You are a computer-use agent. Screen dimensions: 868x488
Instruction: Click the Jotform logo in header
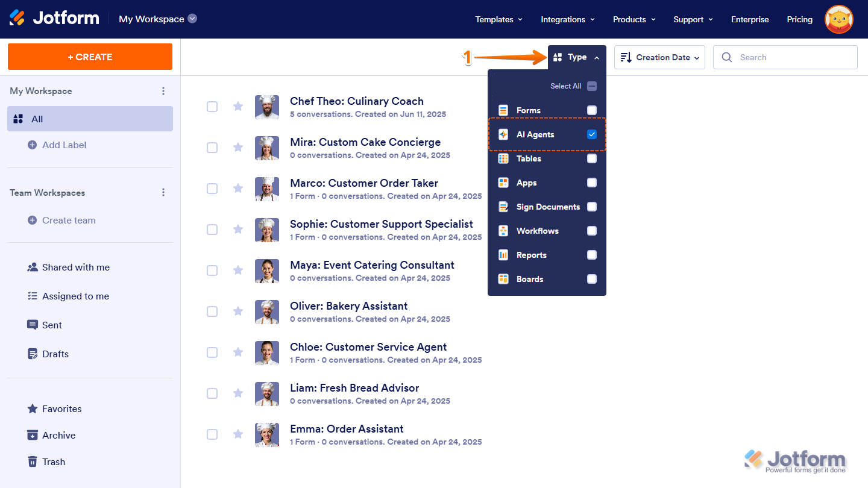pos(54,18)
